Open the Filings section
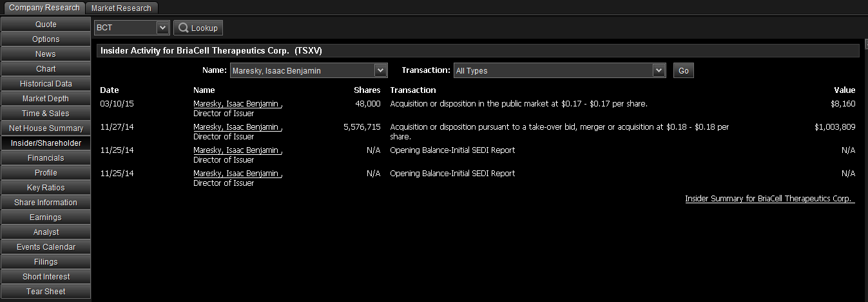This screenshot has height=302, width=868. tap(46, 262)
